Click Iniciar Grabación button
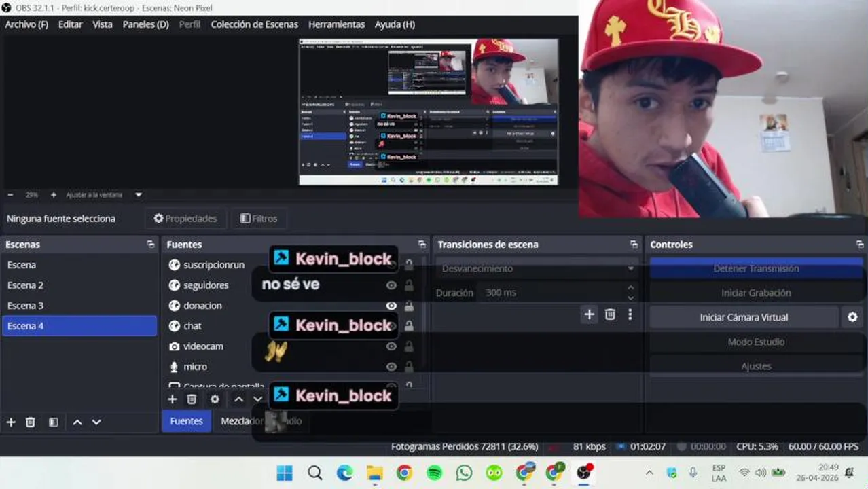Image resolution: width=868 pixels, height=489 pixels. 756,293
